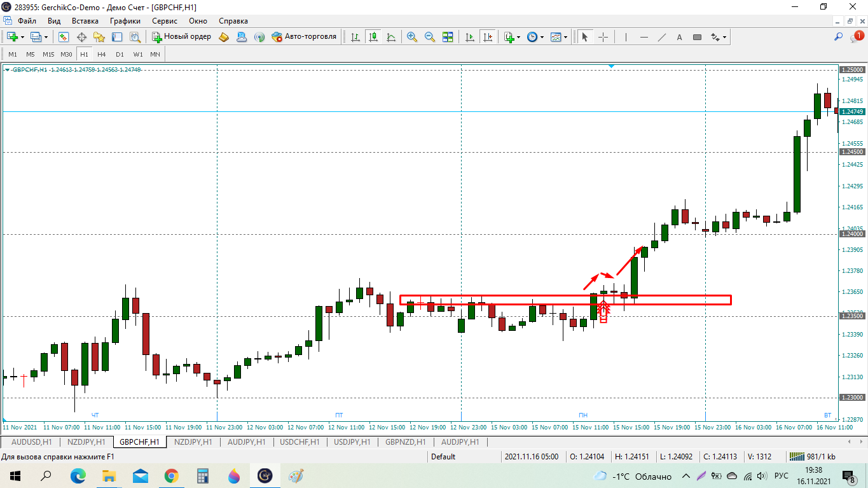This screenshot has height=488, width=868.
Task: Click the Новый ордер button
Action: click(181, 37)
